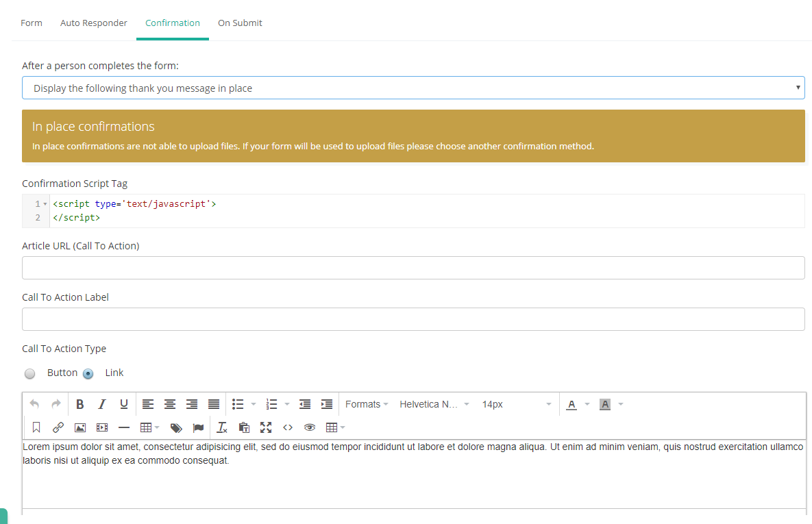
Task: Justify the text
Action: click(x=213, y=404)
